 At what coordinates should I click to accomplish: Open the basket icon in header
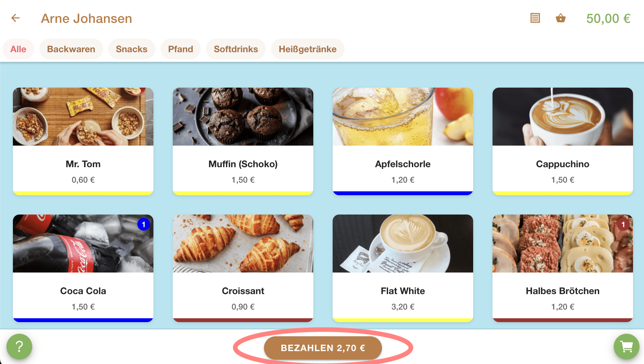[561, 18]
